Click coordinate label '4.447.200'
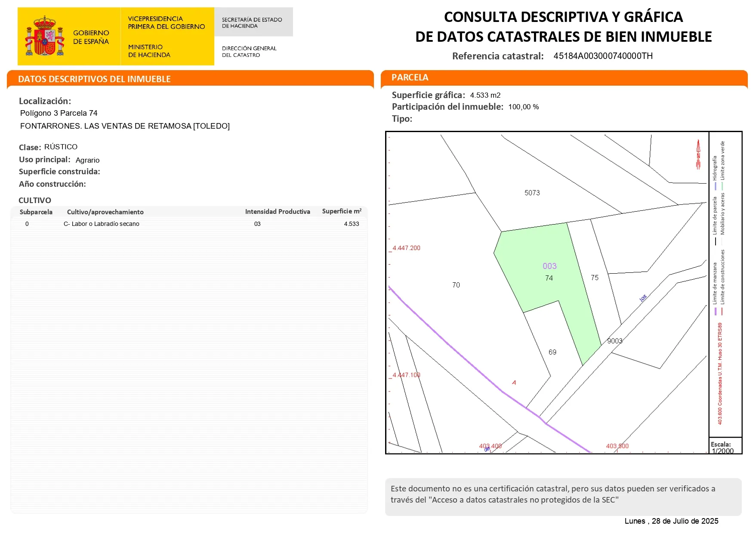756x534 pixels. coord(406,248)
